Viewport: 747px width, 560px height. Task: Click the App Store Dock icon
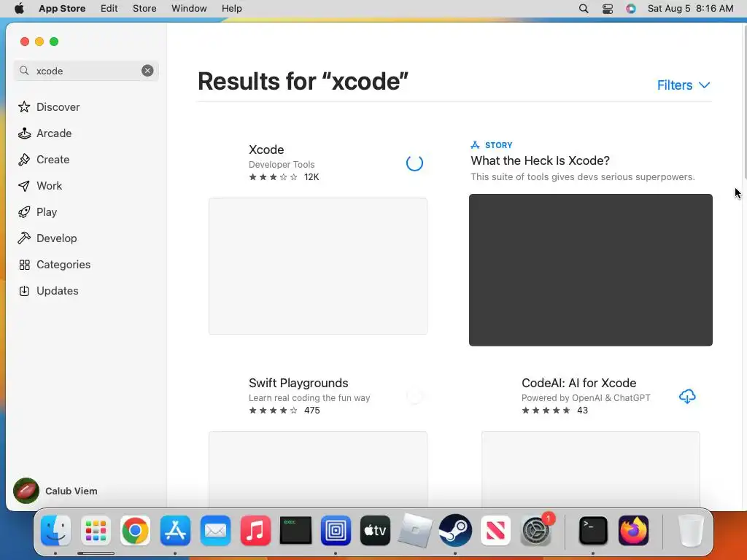(175, 531)
